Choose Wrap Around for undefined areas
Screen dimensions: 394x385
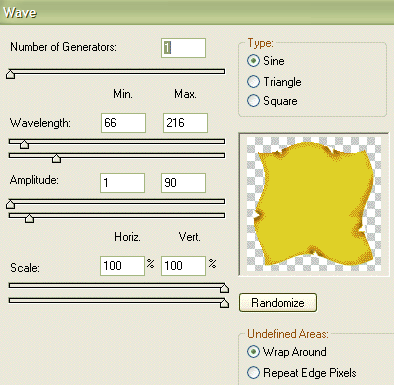(253, 352)
